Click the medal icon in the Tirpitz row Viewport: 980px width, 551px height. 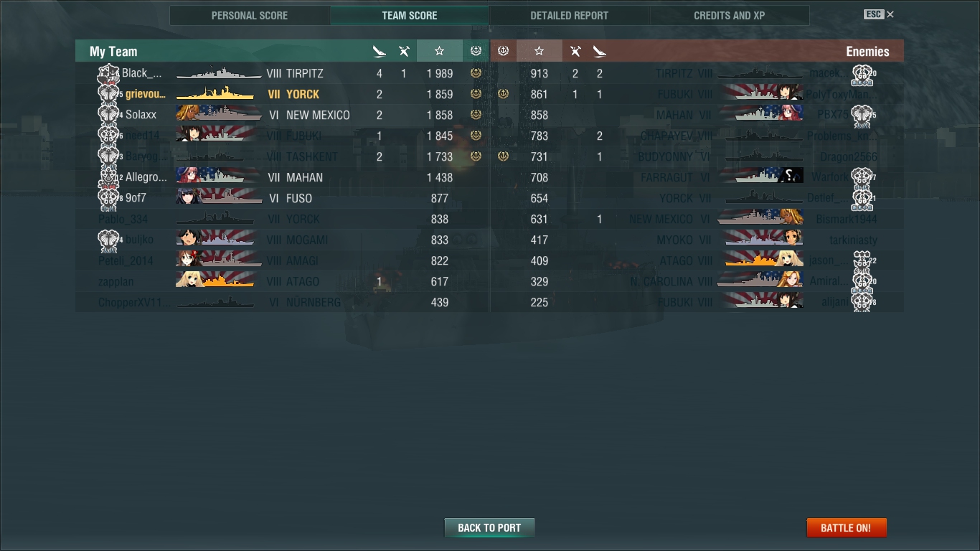[x=476, y=73]
